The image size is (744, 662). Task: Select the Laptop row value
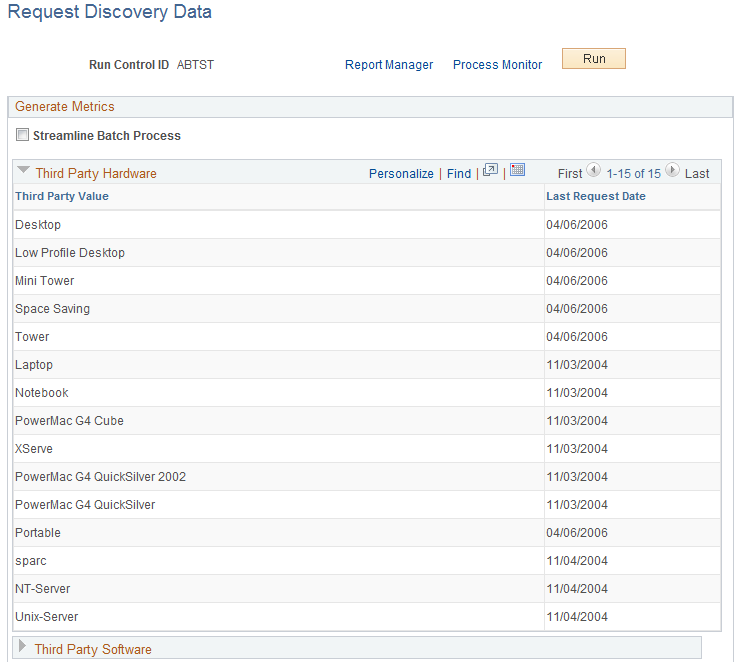point(34,365)
